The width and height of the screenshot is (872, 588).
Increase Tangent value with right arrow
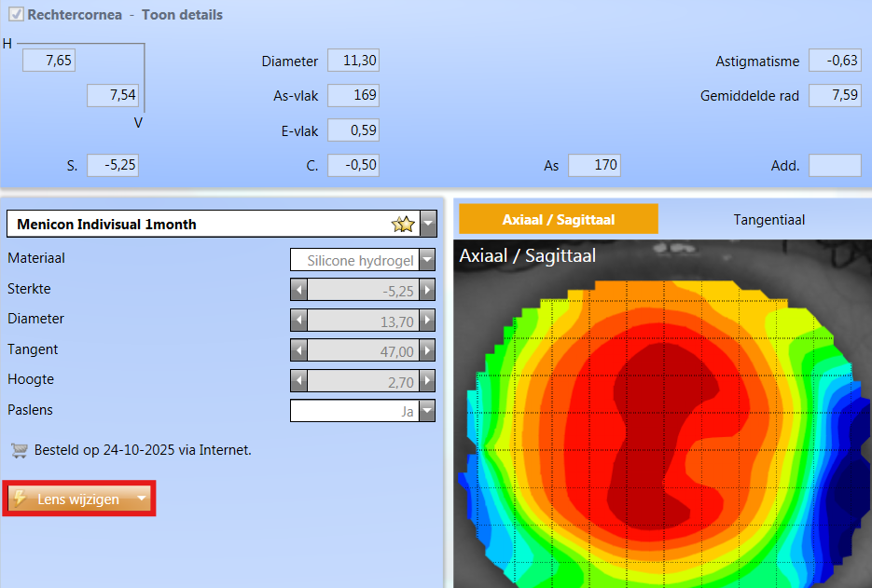tap(427, 350)
